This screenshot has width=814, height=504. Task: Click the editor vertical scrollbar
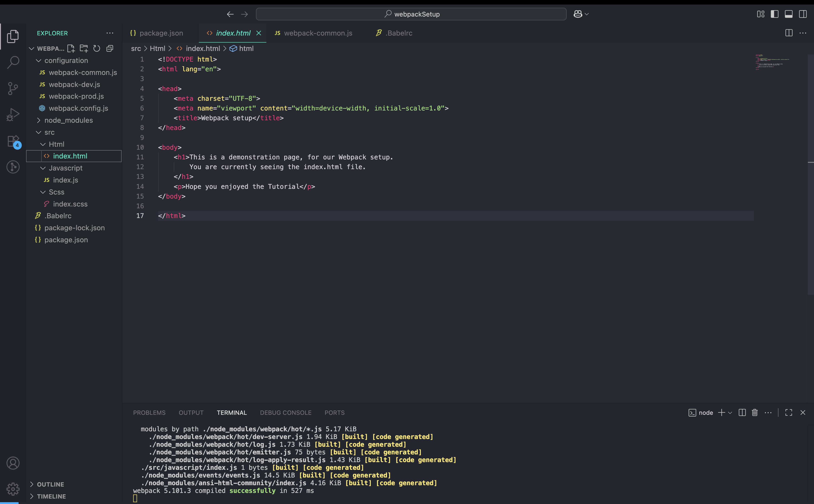pos(811,175)
